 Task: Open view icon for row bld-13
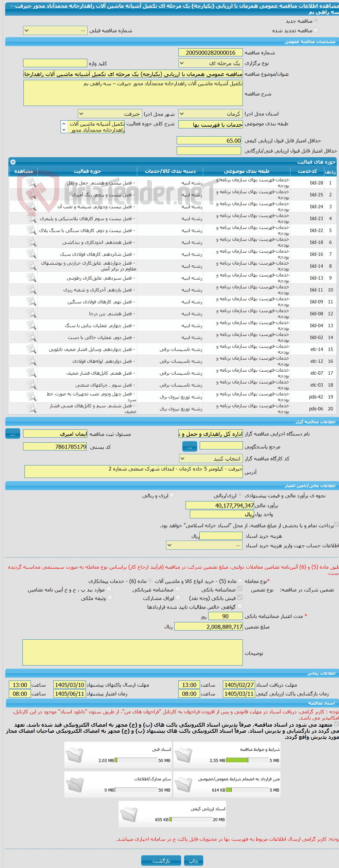(31, 278)
